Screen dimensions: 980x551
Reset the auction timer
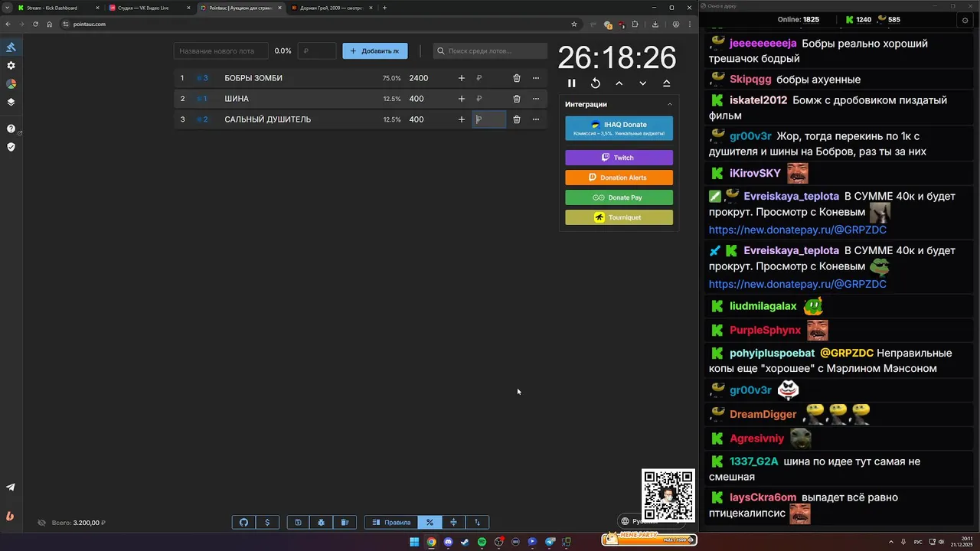[x=595, y=83]
